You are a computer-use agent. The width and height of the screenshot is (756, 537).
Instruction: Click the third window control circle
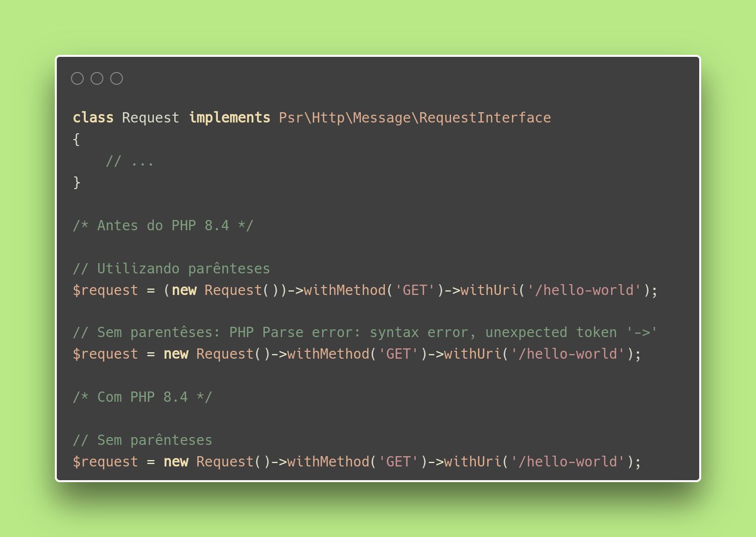point(117,78)
